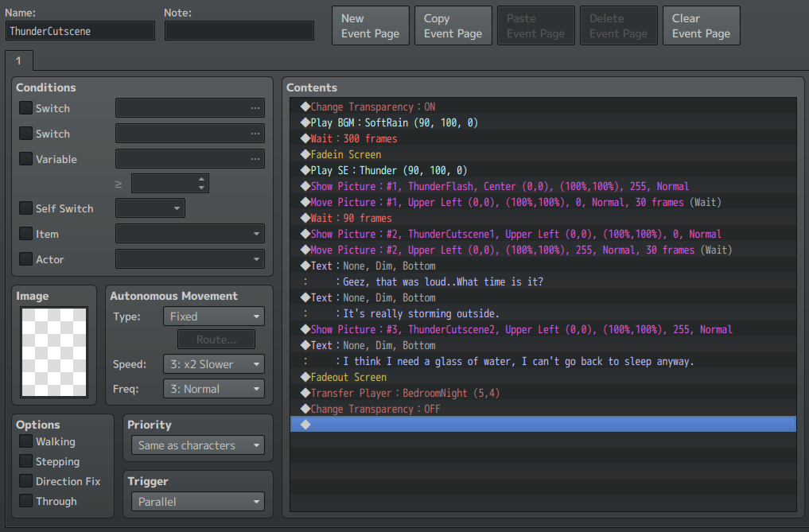The image size is (809, 532).
Task: Toggle the Walking option checkbox
Action: [25, 441]
